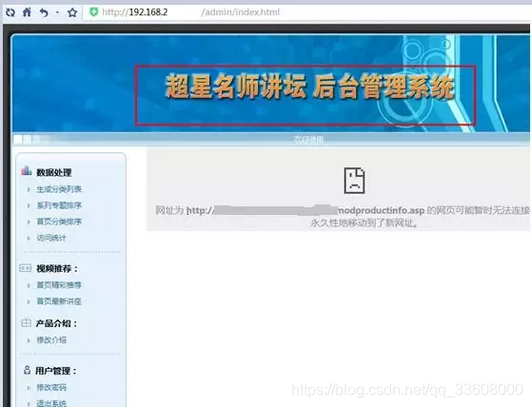This screenshot has height=407, width=532.
Task: Focus the address bar with 192.168.2 URL
Action: [305, 12]
